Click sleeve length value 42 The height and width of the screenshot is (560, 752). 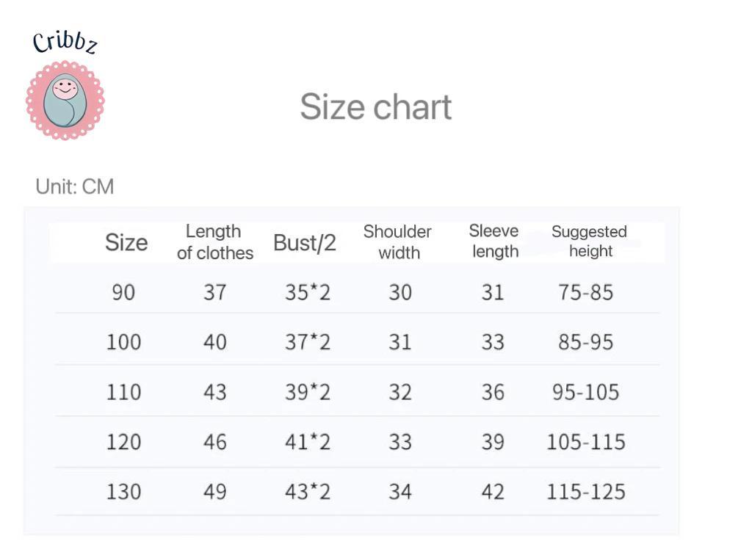click(x=493, y=492)
